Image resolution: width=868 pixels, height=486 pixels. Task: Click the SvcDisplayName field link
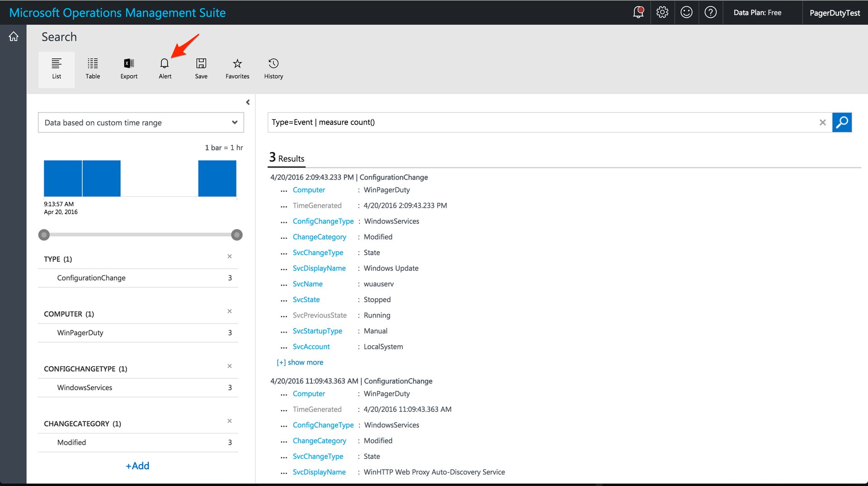[x=319, y=268]
